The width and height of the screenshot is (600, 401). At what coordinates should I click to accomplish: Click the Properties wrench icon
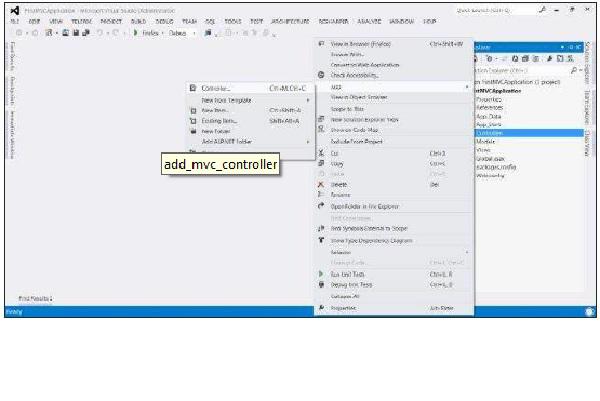321,308
